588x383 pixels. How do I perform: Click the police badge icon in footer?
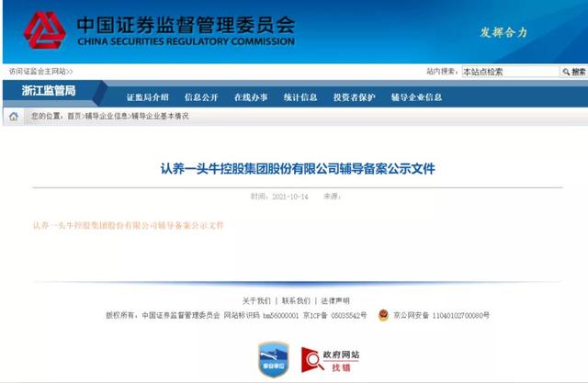(383, 315)
